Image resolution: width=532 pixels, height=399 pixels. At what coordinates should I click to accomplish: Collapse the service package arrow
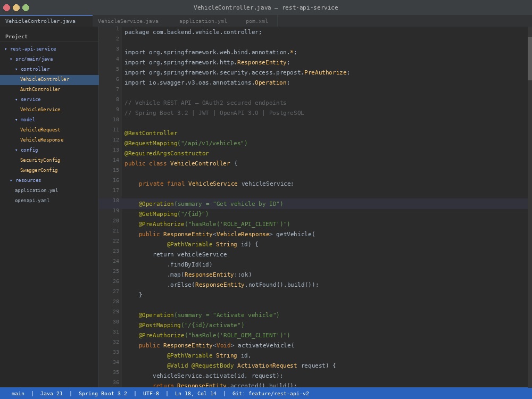[16, 99]
